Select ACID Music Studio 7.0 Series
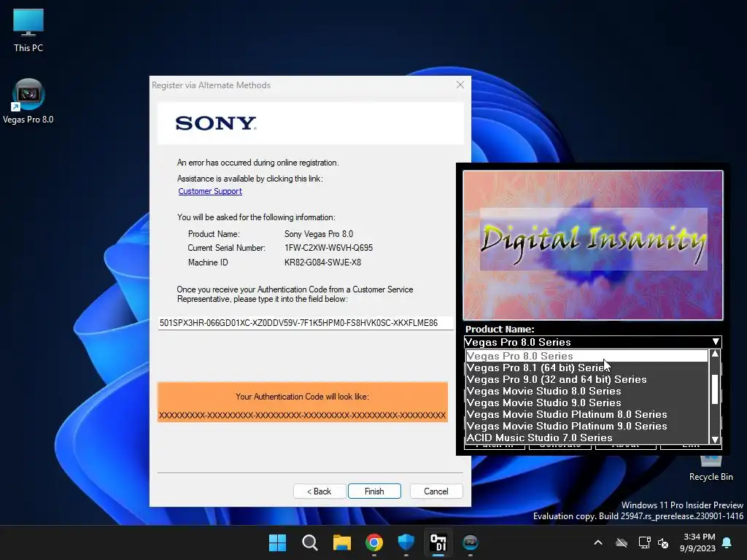Image resolution: width=747 pixels, height=560 pixels. point(587,437)
